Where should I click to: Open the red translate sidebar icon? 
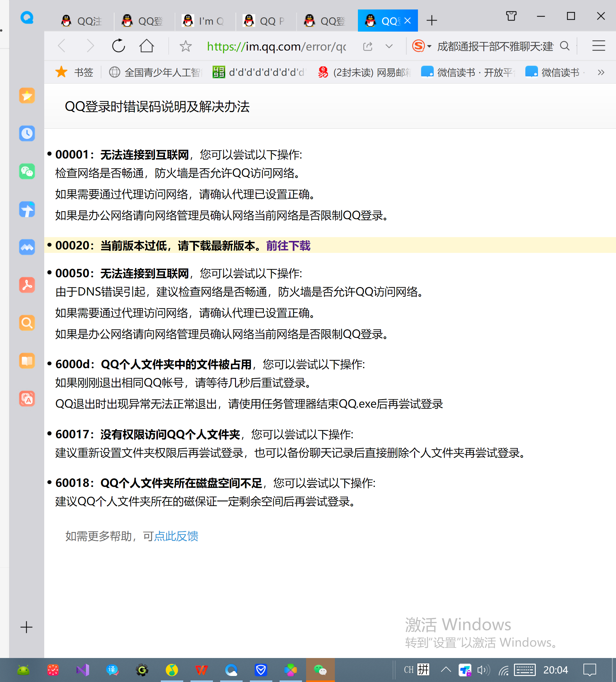tap(27, 399)
